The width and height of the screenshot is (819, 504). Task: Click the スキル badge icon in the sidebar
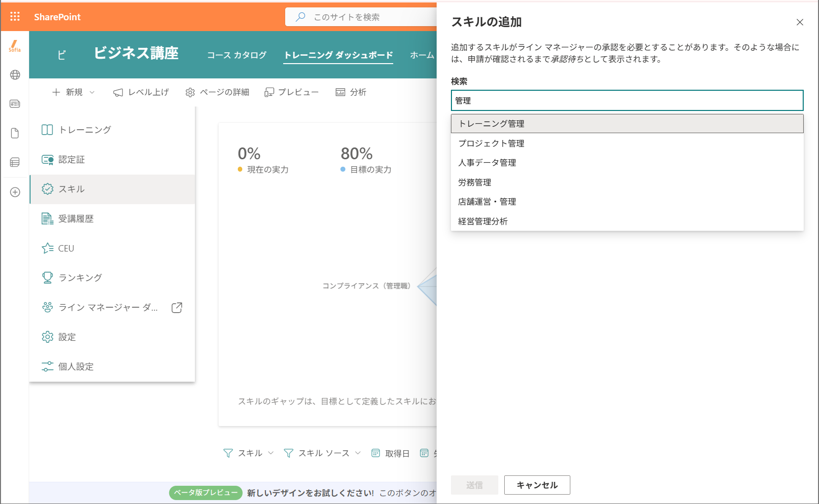point(47,189)
